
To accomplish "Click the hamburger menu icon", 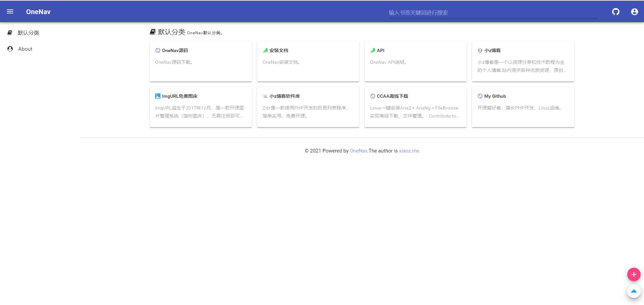I will pos(10,11).
